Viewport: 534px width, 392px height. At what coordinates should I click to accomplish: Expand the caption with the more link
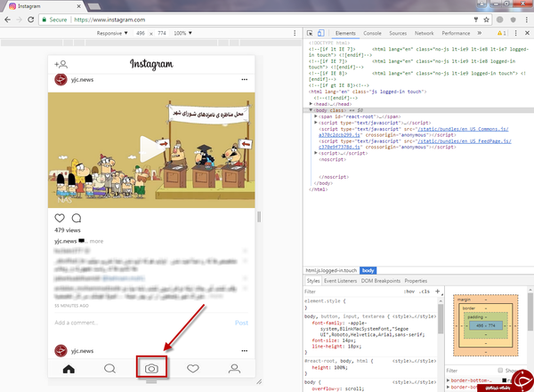tap(96, 241)
